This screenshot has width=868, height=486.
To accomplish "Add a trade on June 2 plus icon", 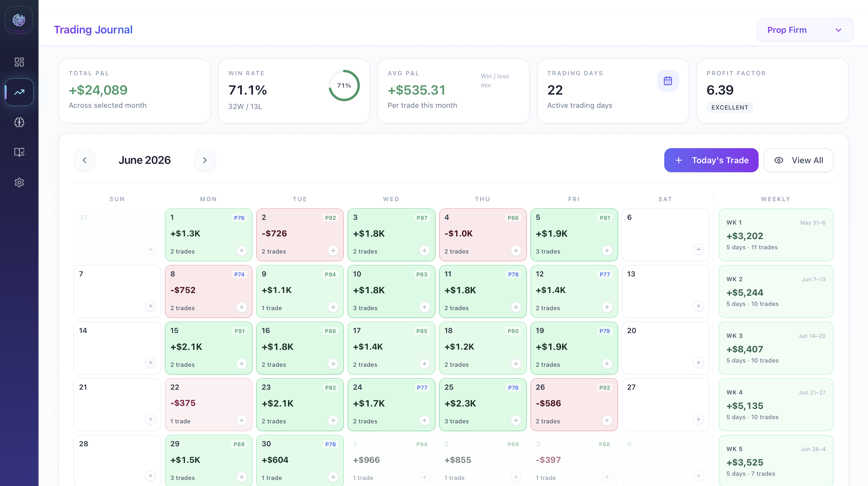I will (x=333, y=251).
